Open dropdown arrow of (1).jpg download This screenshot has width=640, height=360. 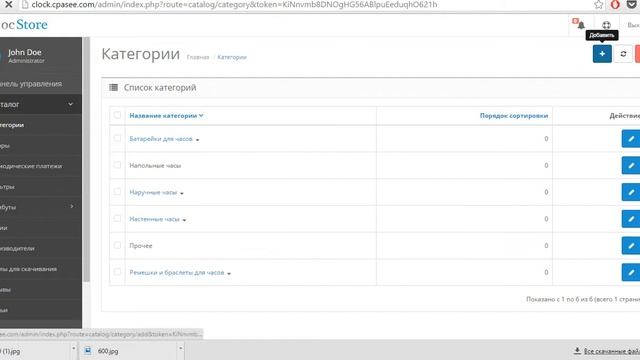(73, 349)
